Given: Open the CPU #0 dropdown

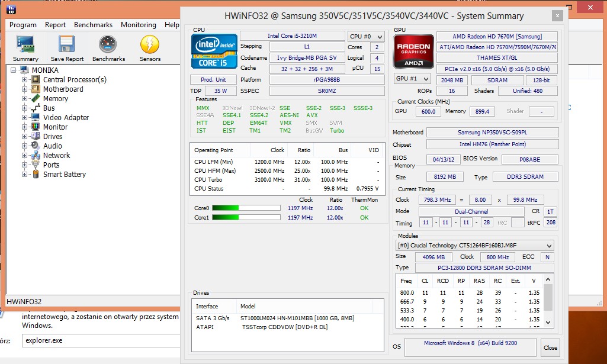Looking at the screenshot, I should [x=366, y=36].
